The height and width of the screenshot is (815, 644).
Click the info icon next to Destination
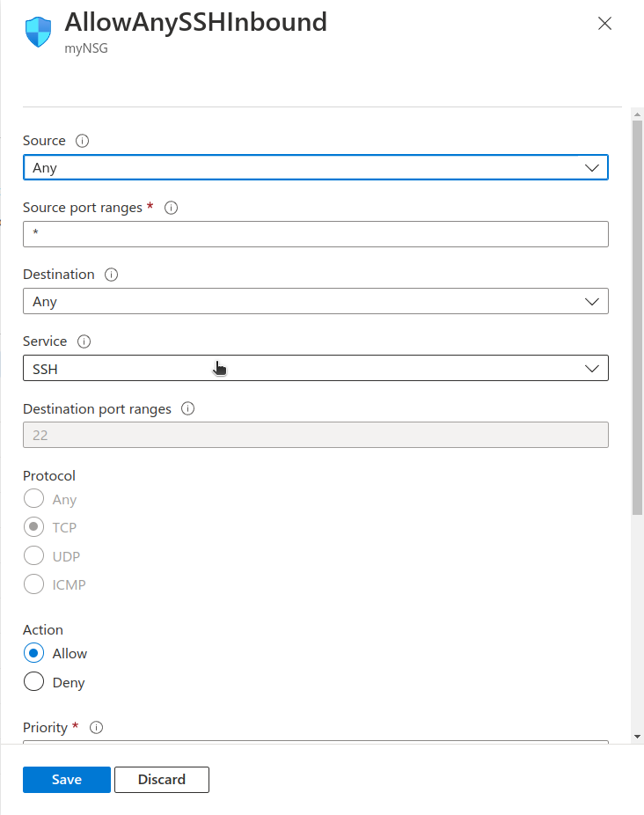pos(112,275)
